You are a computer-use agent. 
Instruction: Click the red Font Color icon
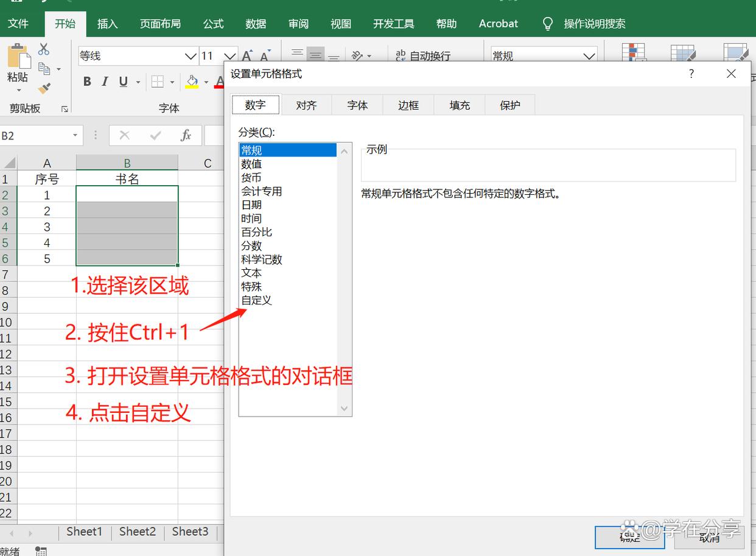(220, 82)
